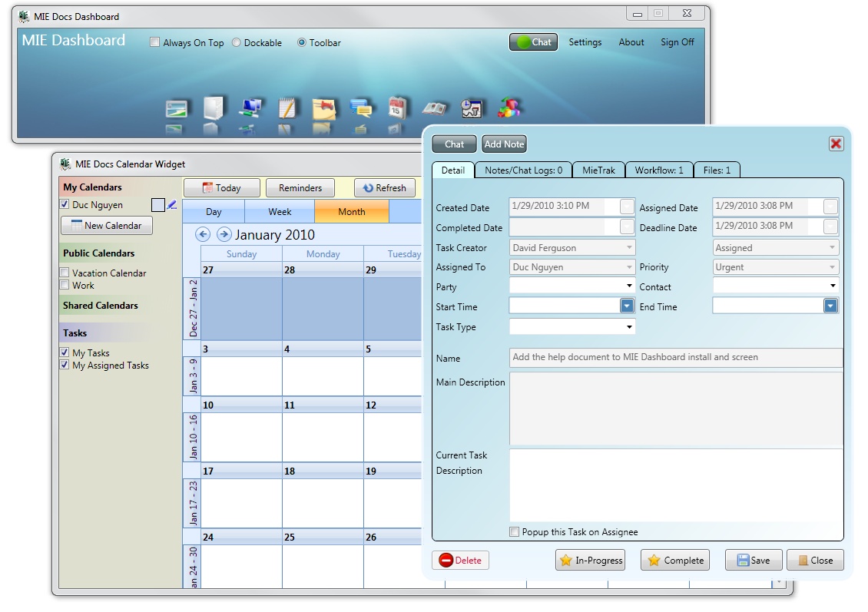Screen dimensions: 868x612
Task: Open the Task Creator dropdown
Action: point(572,247)
